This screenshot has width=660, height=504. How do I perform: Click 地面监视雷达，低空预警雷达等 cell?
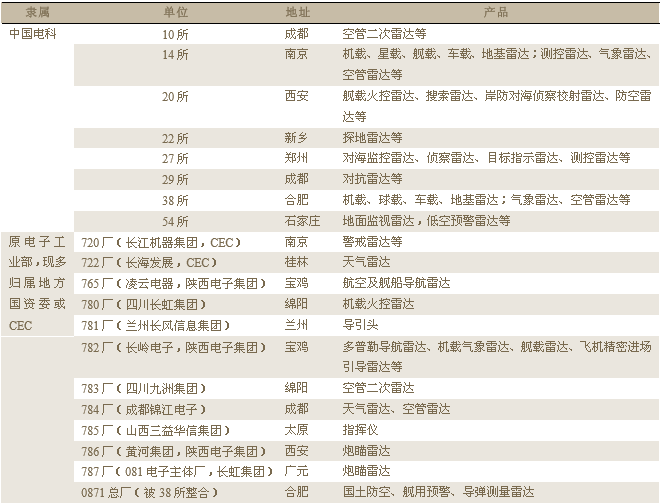click(426, 221)
